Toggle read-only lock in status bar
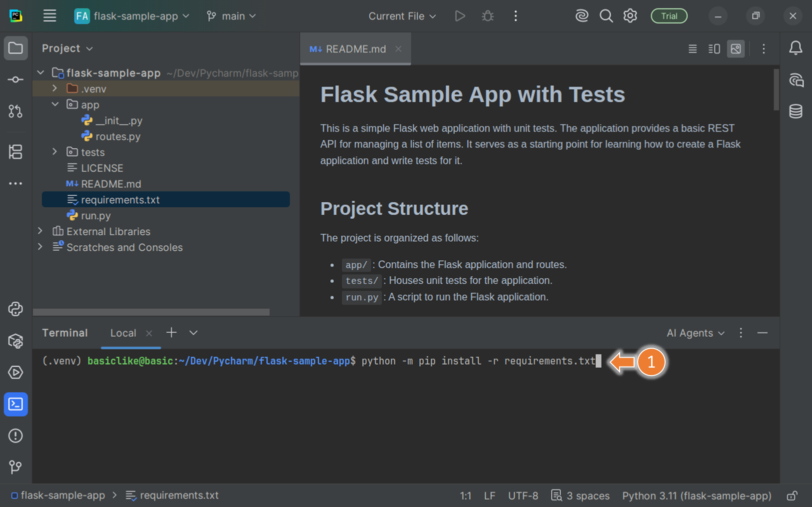Viewport: 812px width, 507px height. [x=792, y=496]
